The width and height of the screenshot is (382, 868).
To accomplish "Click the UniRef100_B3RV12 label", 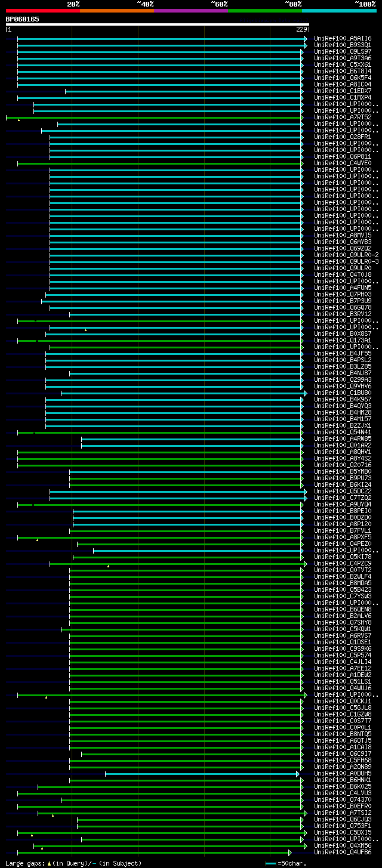I will (x=343, y=314).
